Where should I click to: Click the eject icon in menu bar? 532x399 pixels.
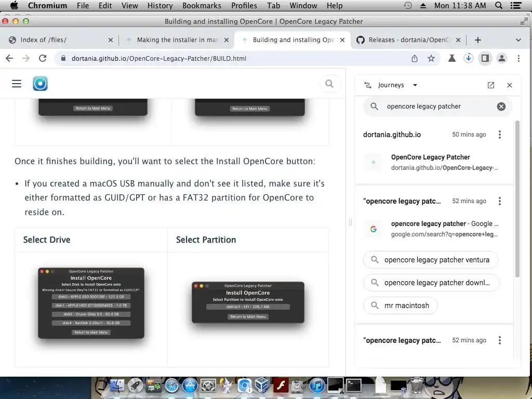[x=423, y=6]
